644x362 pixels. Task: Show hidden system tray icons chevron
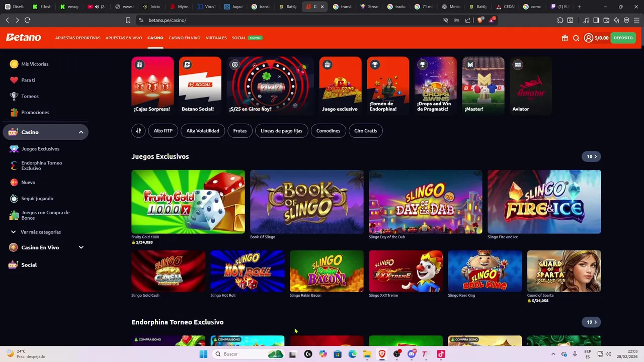pos(553,354)
